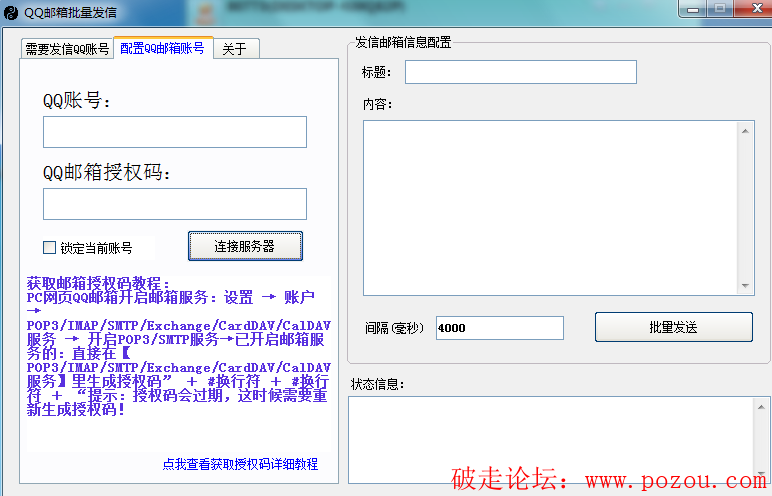
Task: Open the 关于 tab
Action: [x=234, y=49]
